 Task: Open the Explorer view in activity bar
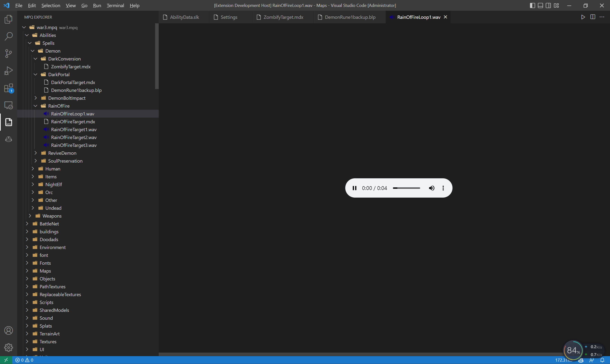(9, 19)
